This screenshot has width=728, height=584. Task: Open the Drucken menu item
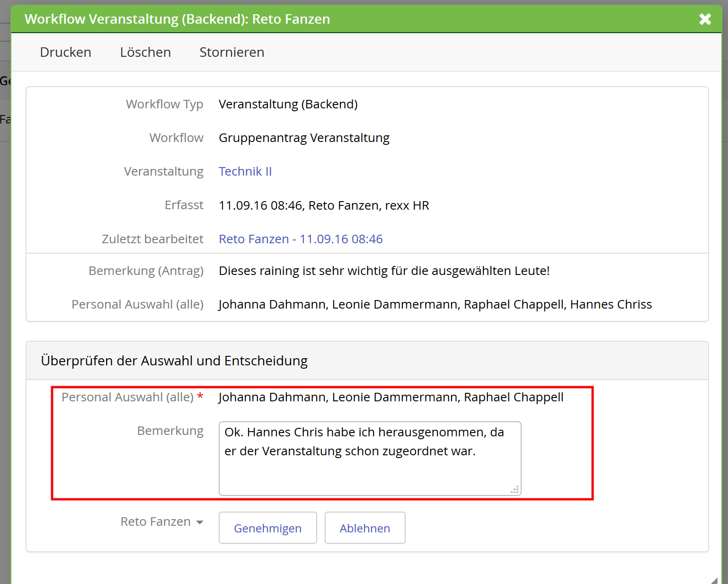coord(66,52)
